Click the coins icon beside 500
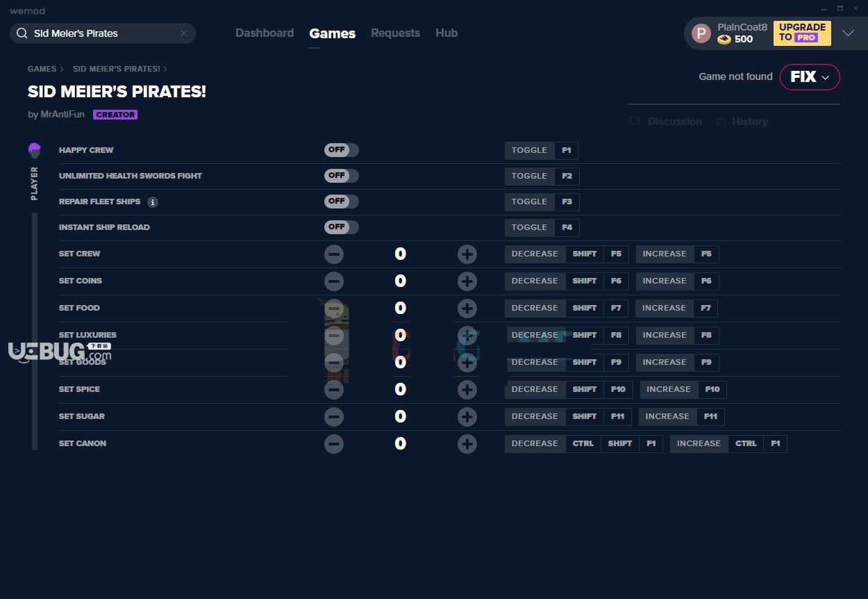The height and width of the screenshot is (599, 868). click(x=724, y=40)
